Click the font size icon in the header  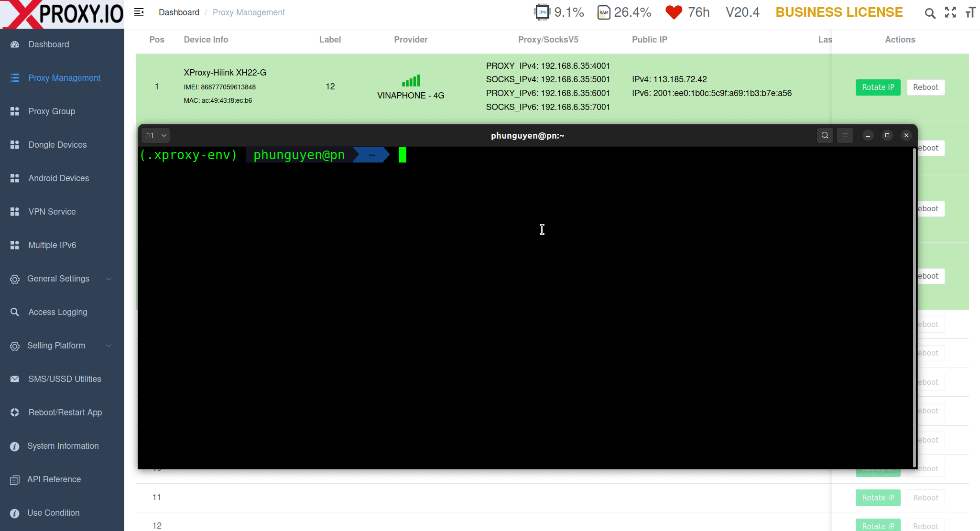(x=970, y=12)
